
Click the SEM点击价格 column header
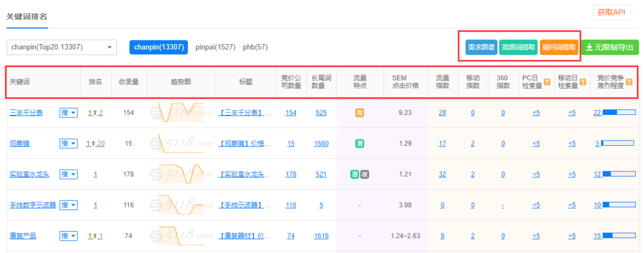(405, 82)
